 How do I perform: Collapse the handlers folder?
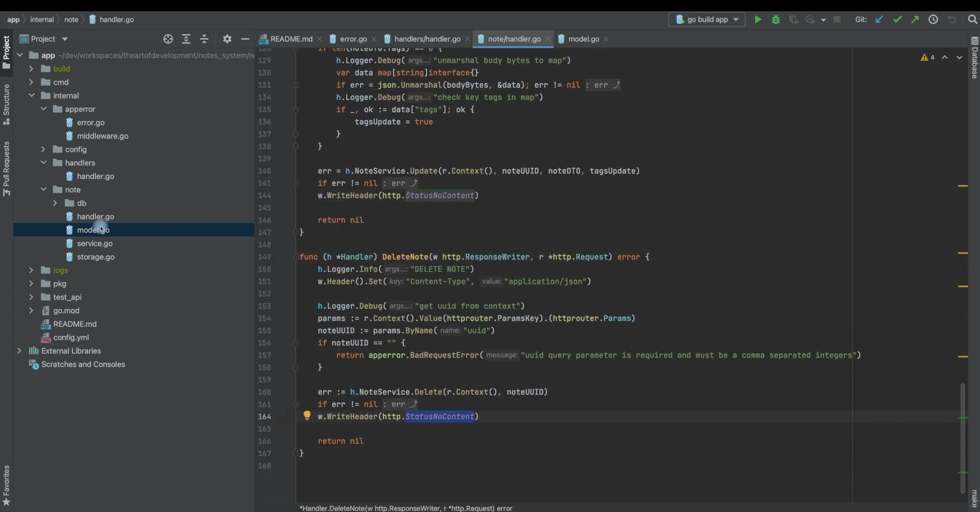click(x=43, y=162)
